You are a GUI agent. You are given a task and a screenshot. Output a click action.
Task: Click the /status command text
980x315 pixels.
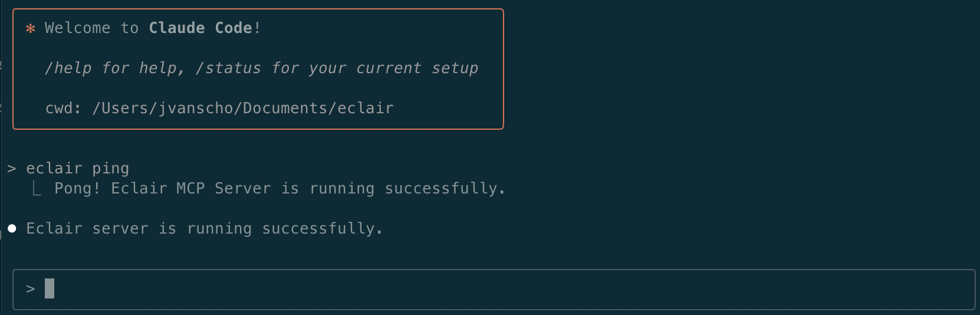click(228, 68)
